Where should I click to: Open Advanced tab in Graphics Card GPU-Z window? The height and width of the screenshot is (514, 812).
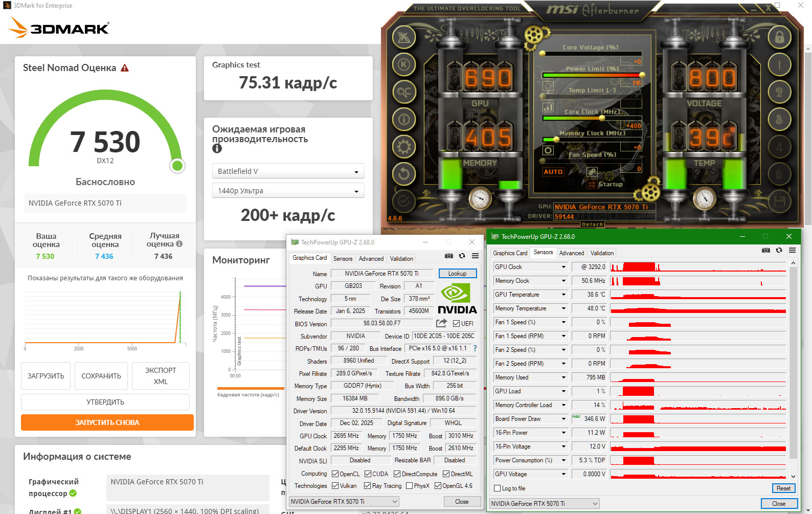(x=371, y=259)
